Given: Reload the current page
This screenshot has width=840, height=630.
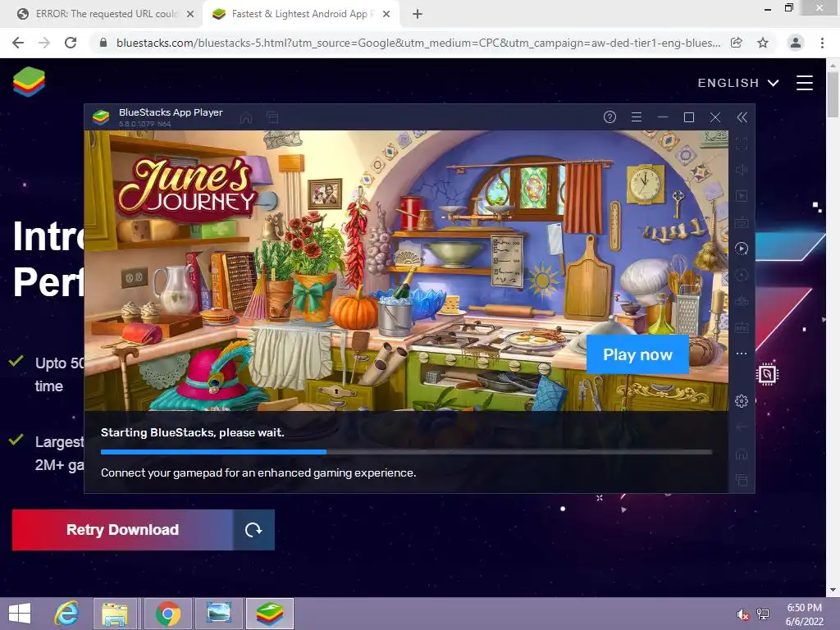Looking at the screenshot, I should point(71,43).
